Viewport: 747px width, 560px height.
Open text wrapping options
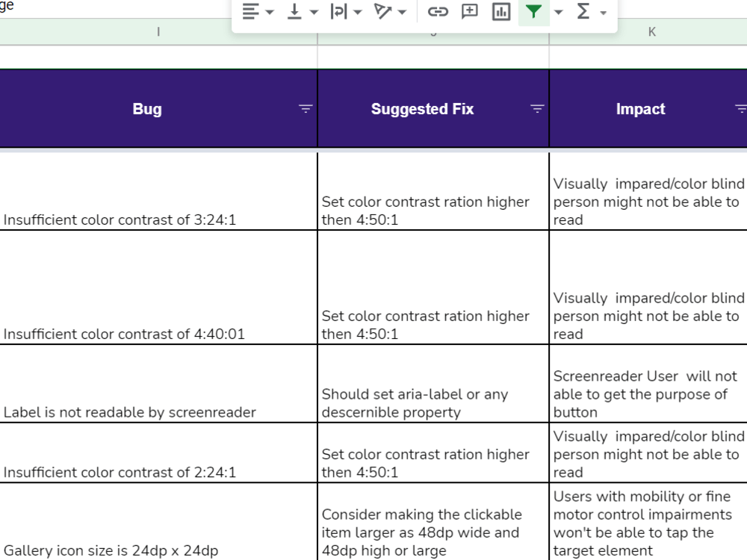pos(338,11)
